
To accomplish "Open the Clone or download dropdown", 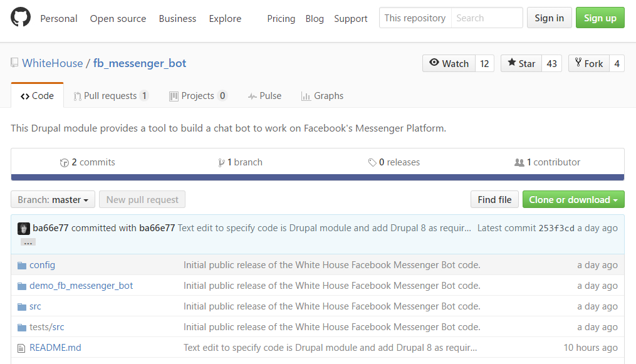I will pos(573,199).
